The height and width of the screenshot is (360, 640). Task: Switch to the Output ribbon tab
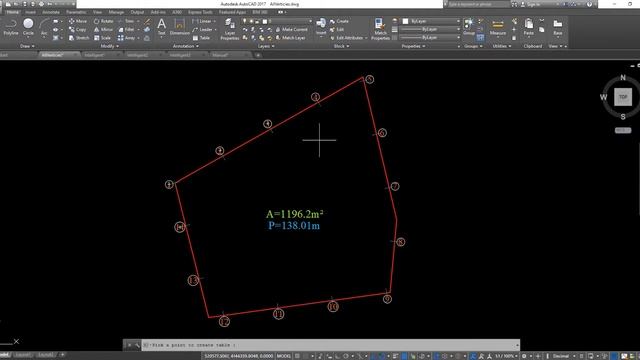pos(137,12)
